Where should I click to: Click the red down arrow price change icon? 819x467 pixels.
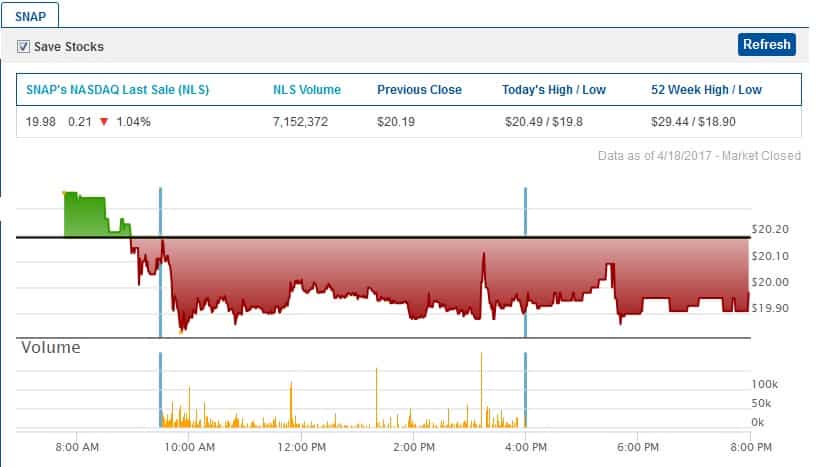tap(104, 122)
